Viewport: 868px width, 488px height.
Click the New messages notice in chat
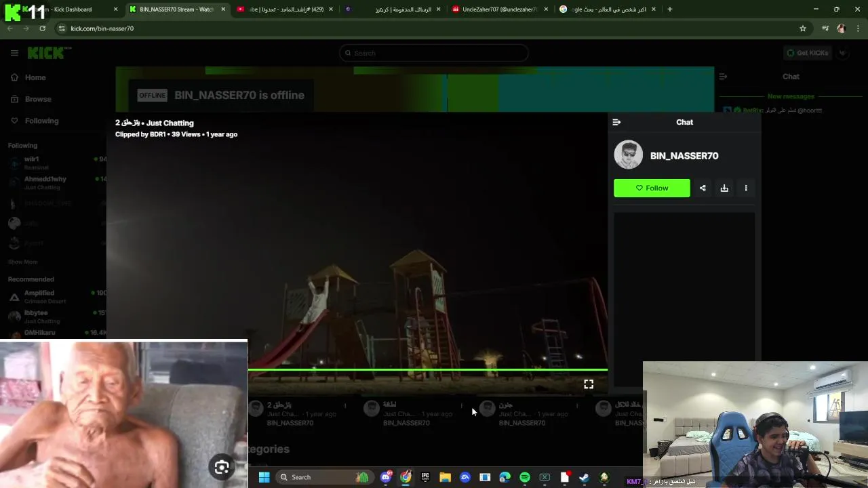click(x=791, y=96)
